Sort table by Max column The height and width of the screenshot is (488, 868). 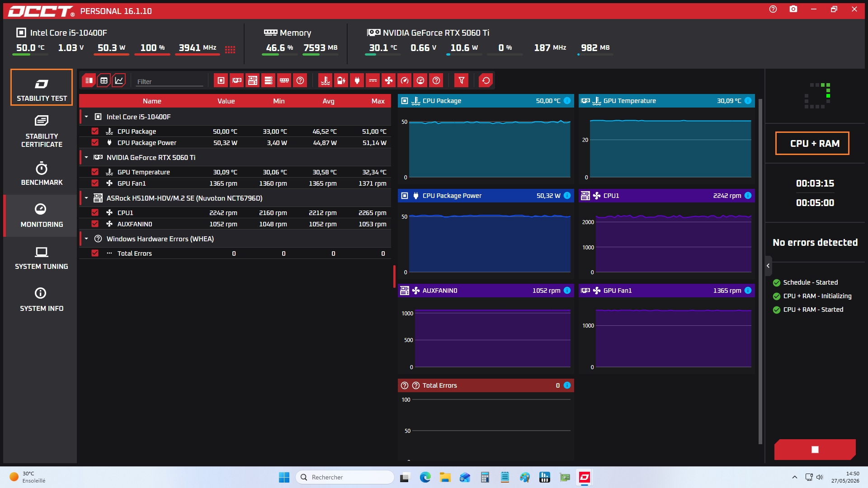click(x=378, y=101)
